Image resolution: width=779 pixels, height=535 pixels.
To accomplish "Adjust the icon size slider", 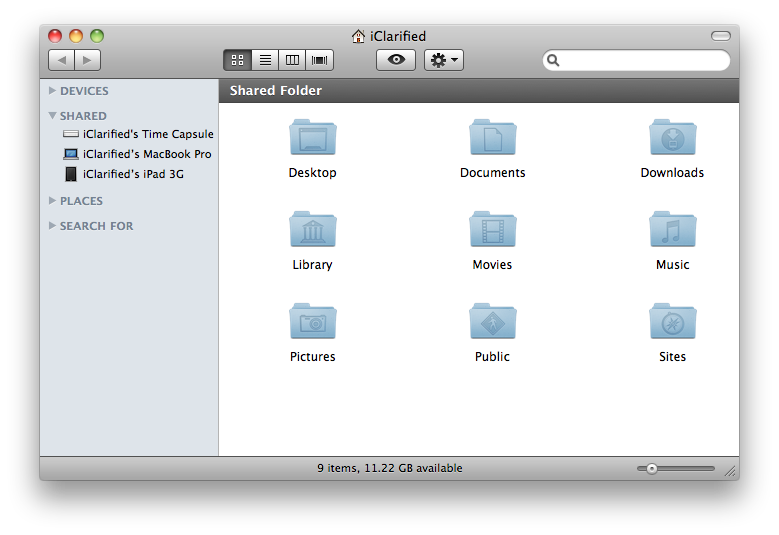I will tap(652, 468).
